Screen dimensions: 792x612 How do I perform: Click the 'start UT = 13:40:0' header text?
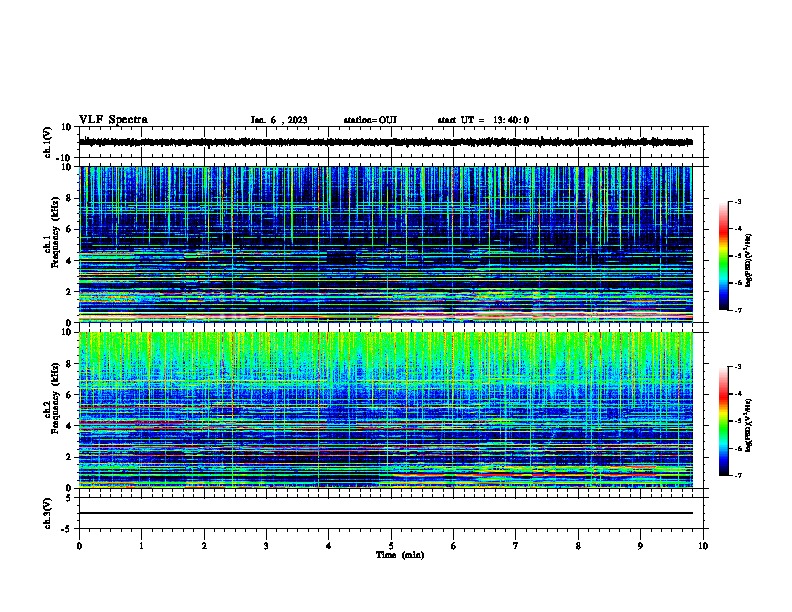[483, 120]
